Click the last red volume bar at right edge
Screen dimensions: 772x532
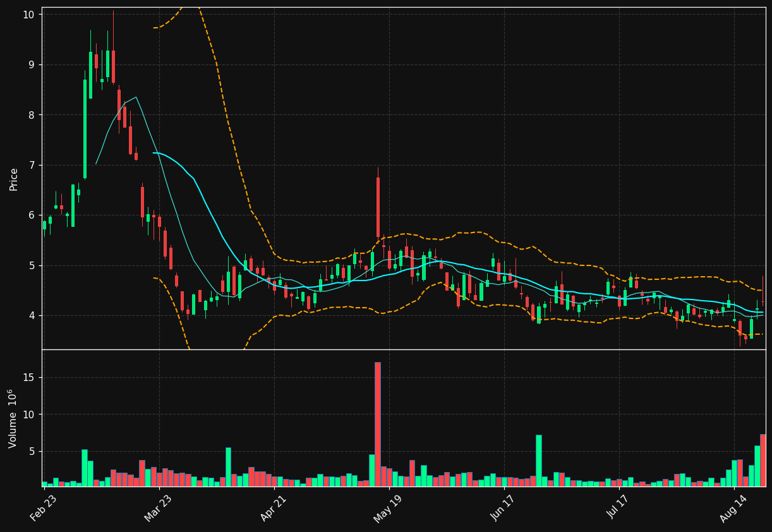763,460
